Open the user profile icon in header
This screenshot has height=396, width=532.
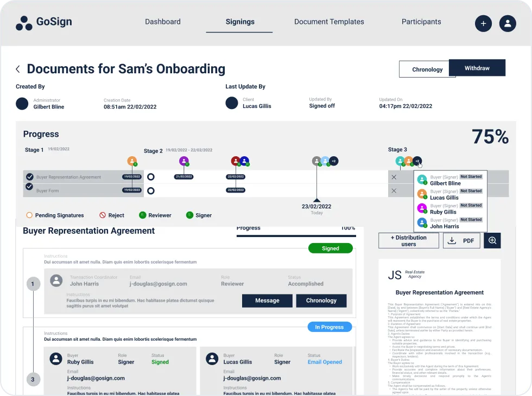coord(508,23)
